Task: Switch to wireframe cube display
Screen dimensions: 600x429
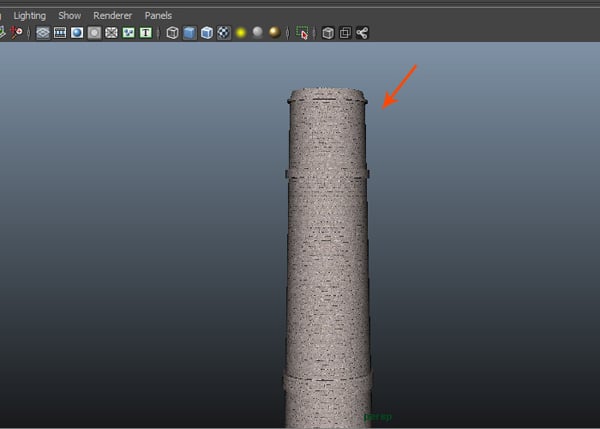Action: tap(172, 33)
